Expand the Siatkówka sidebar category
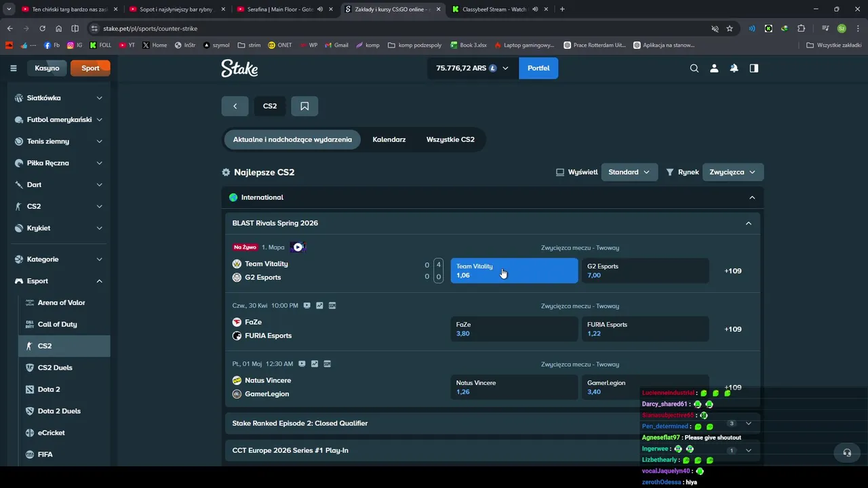 99,98
